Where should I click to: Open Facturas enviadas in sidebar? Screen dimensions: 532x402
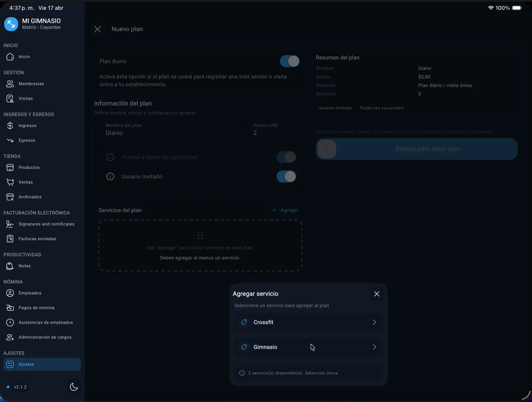[x=37, y=239]
